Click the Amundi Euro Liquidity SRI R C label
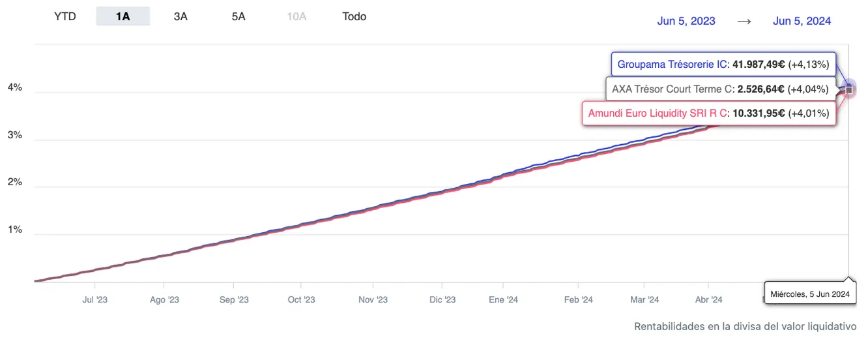Image resolution: width=868 pixels, height=347 pixels. pos(708,113)
